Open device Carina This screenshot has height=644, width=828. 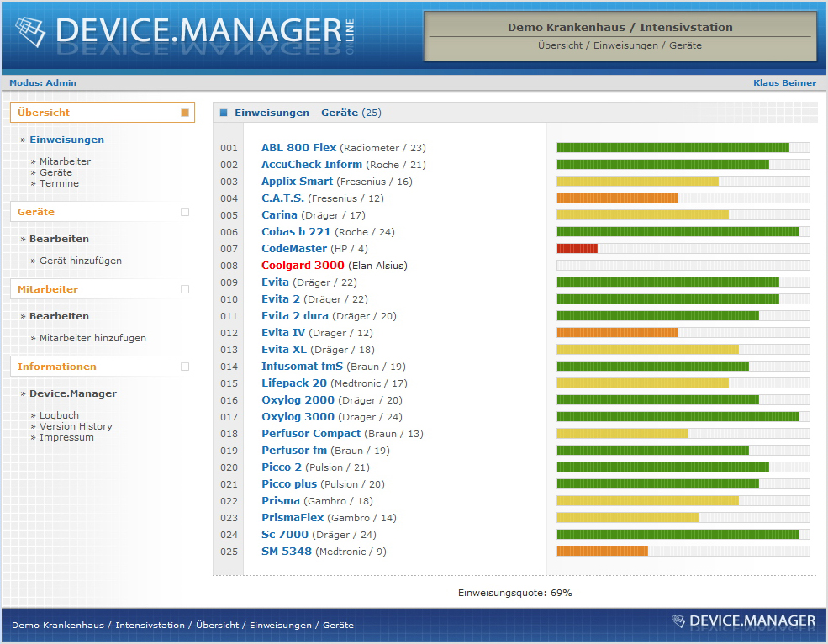click(x=279, y=215)
